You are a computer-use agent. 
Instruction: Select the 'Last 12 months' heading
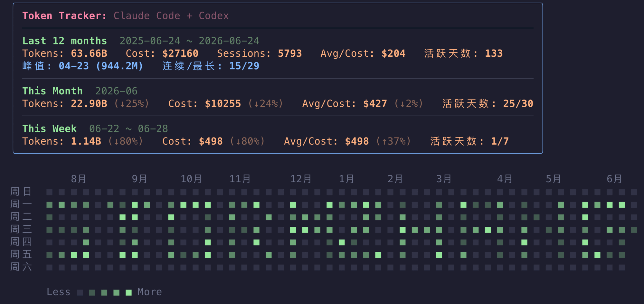[x=64, y=41]
